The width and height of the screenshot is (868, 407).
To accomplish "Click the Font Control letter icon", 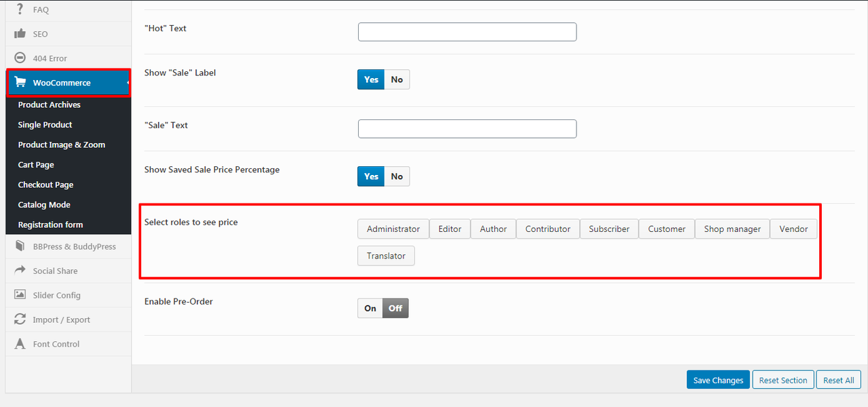I will [20, 344].
